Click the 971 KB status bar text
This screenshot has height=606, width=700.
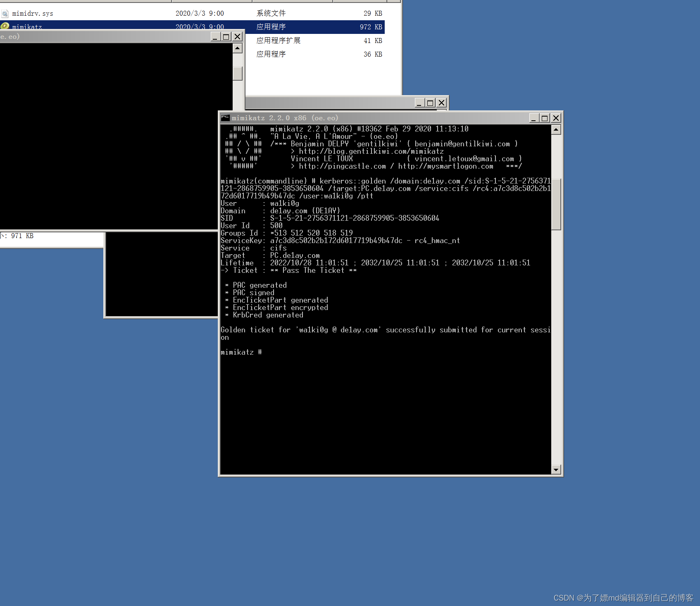point(22,236)
